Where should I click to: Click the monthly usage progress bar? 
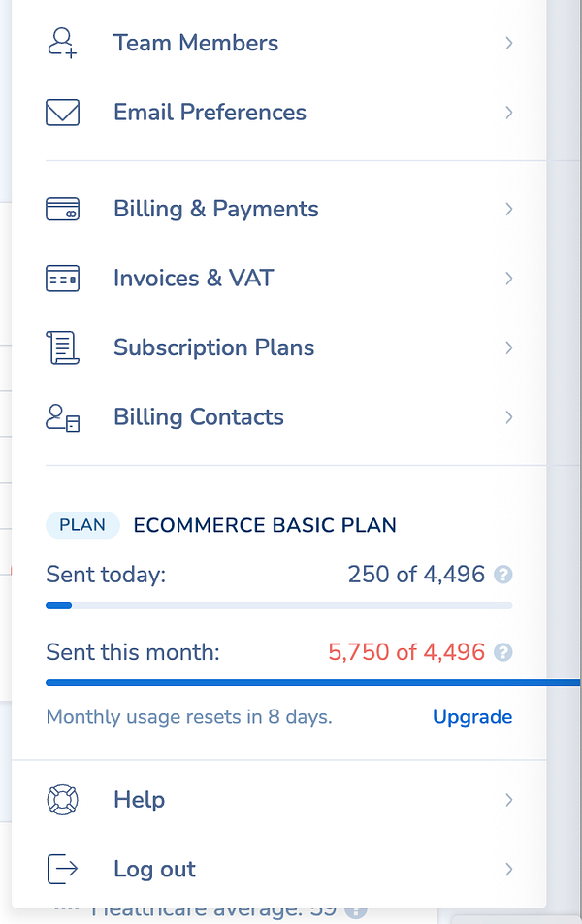click(291, 682)
